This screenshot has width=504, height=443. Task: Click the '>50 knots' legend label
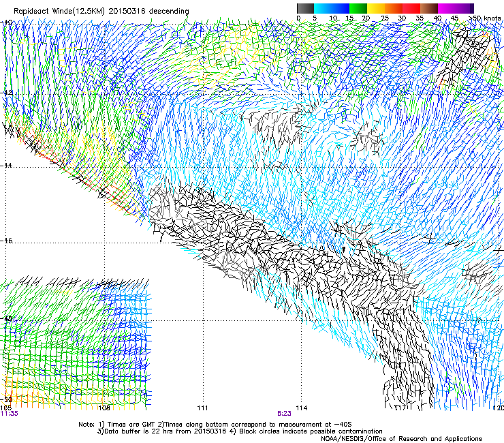(x=485, y=18)
